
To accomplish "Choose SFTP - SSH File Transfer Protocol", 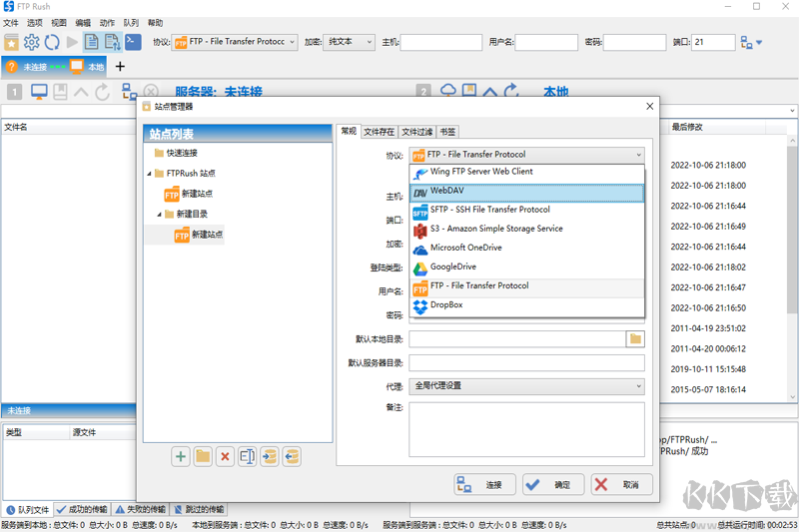I will pos(527,211).
